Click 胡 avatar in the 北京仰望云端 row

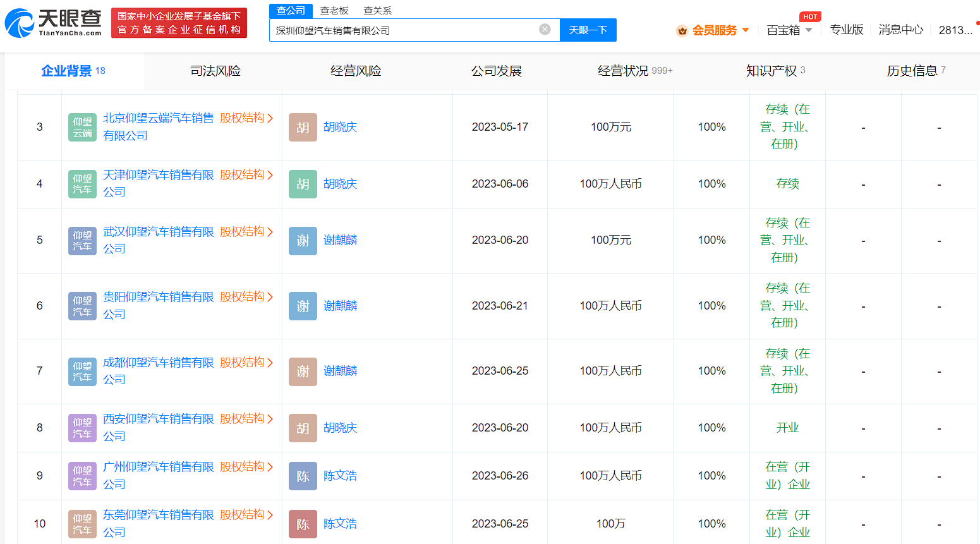tap(303, 127)
